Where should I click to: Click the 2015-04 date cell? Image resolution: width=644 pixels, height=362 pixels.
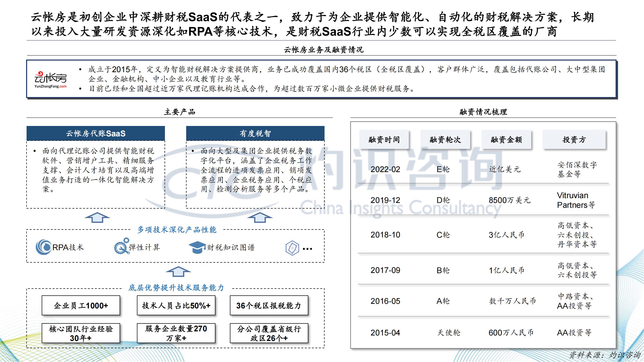[x=385, y=333]
